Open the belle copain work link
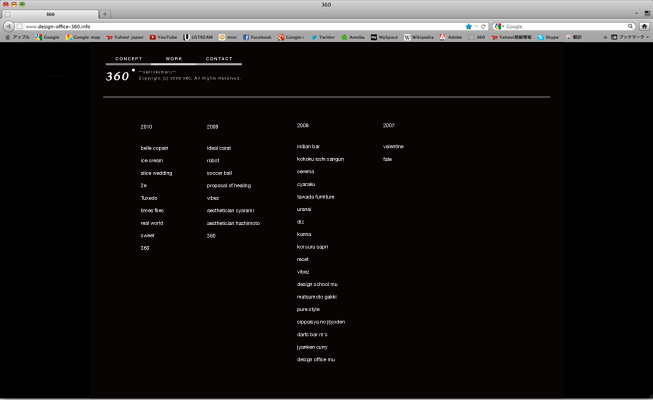The width and height of the screenshot is (653, 400). (x=154, y=148)
